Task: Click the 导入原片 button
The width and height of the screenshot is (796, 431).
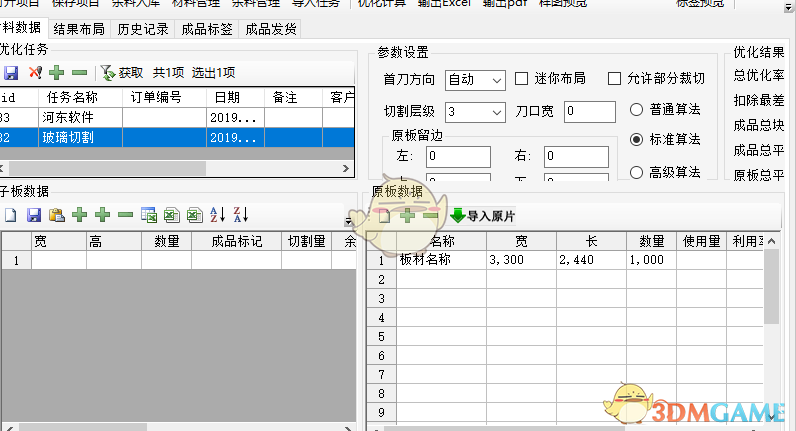Action: [x=482, y=215]
